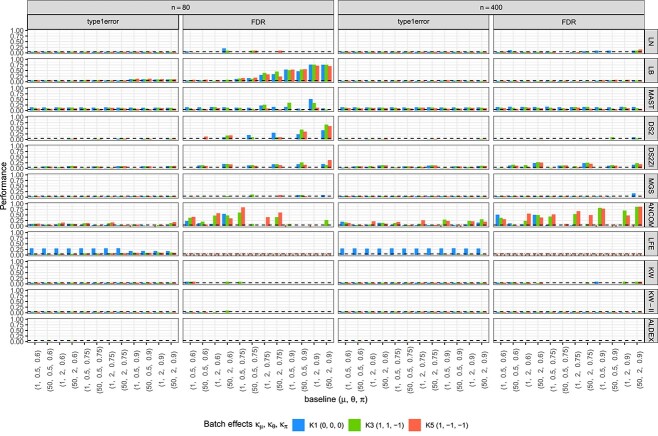Click the 'n = 80' facet header
The width and height of the screenshot is (658, 436).
tap(180, 7)
